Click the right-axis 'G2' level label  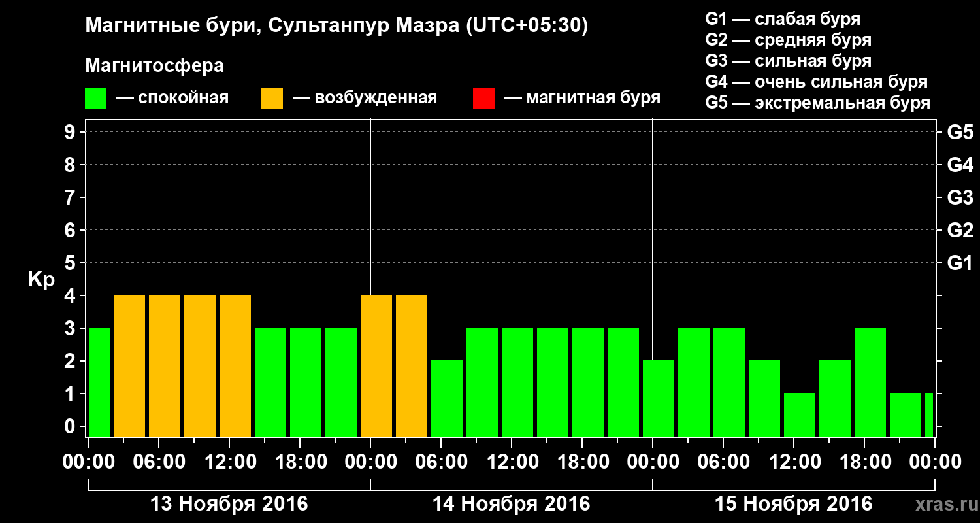click(x=960, y=230)
